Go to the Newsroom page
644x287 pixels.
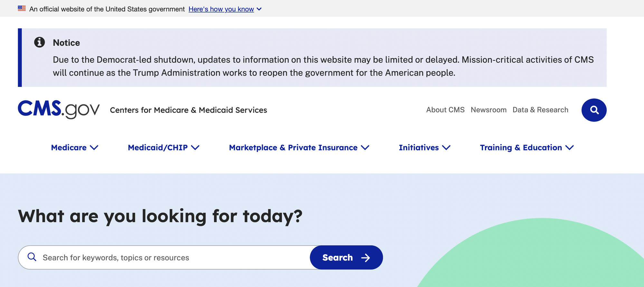(488, 110)
